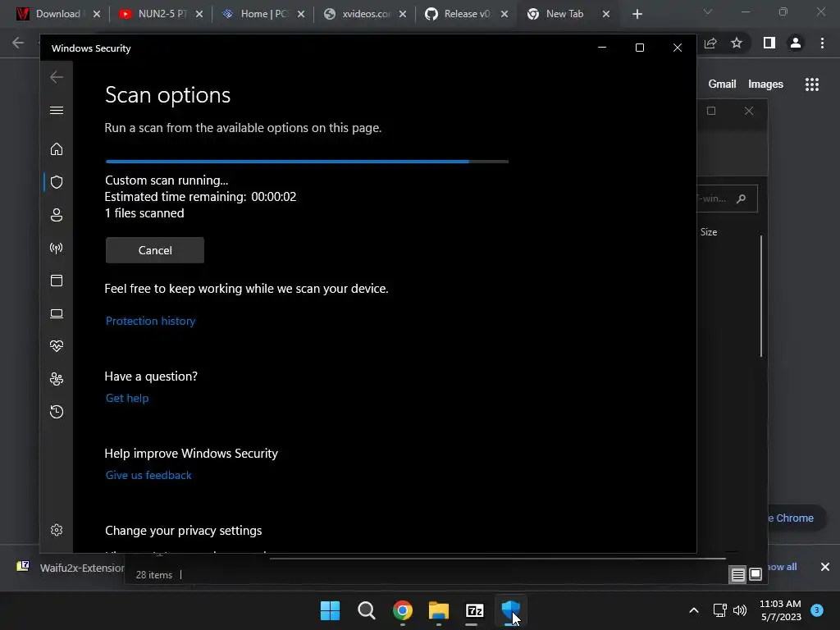Image resolution: width=840 pixels, height=630 pixels.
Task: Open the Windows Start menu
Action: pyautogui.click(x=330, y=610)
